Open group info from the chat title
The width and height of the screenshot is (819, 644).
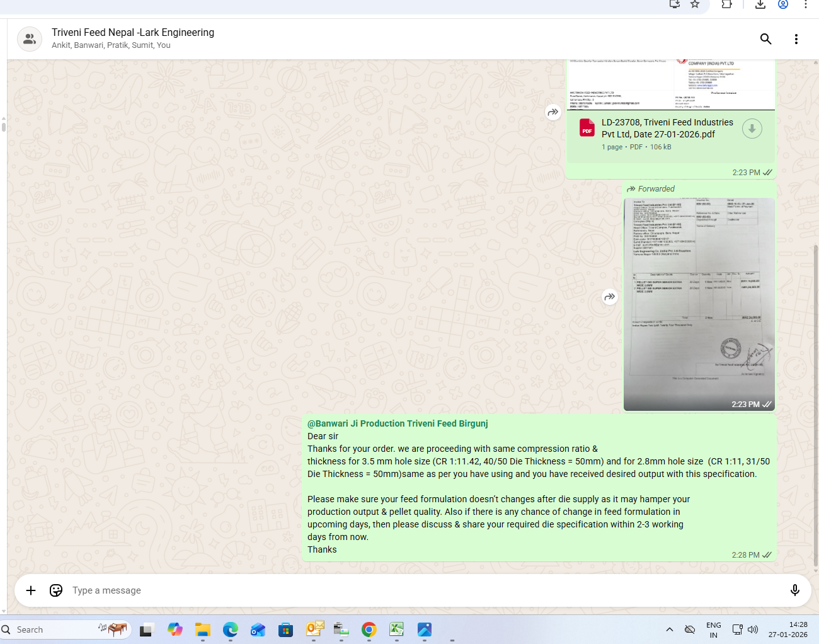133,33
